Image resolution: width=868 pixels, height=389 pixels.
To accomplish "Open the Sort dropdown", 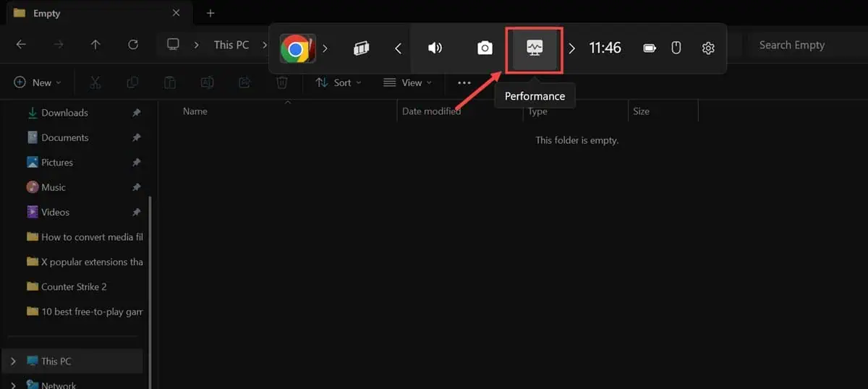I will click(339, 82).
